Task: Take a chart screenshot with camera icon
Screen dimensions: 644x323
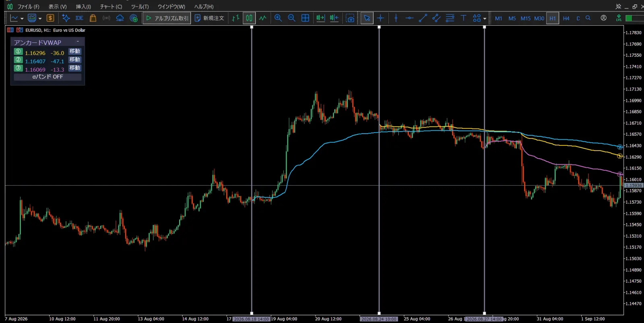Action: coord(350,18)
